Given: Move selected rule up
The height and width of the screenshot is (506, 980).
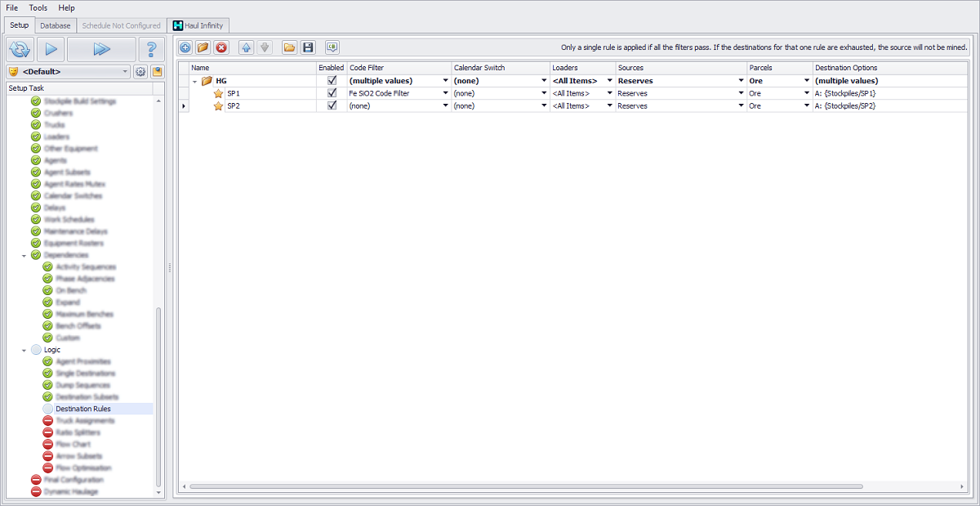Looking at the screenshot, I should (x=247, y=47).
